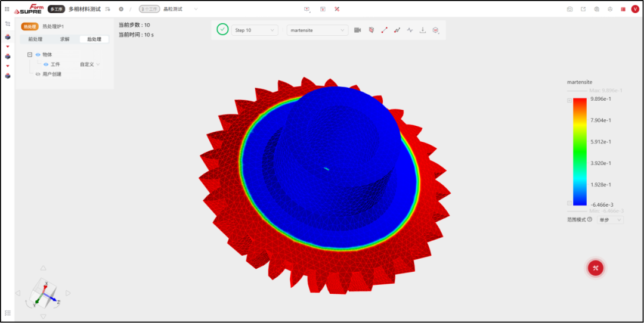Toggle visibility eye of 物体
Image resolution: width=644 pixels, height=323 pixels.
(38, 54)
